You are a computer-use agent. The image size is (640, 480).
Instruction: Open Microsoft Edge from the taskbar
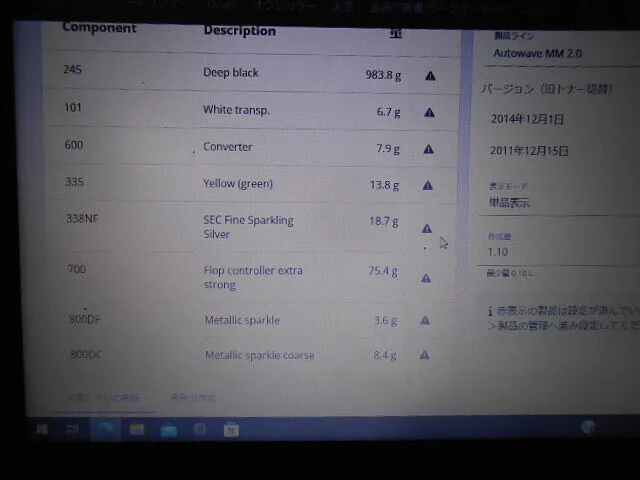click(x=104, y=429)
